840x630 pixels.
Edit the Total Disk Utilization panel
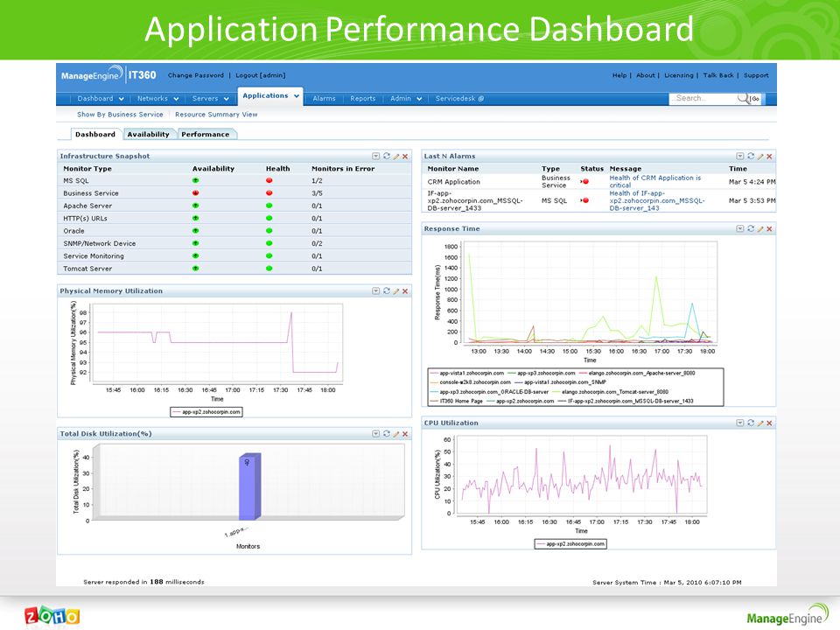tap(395, 434)
